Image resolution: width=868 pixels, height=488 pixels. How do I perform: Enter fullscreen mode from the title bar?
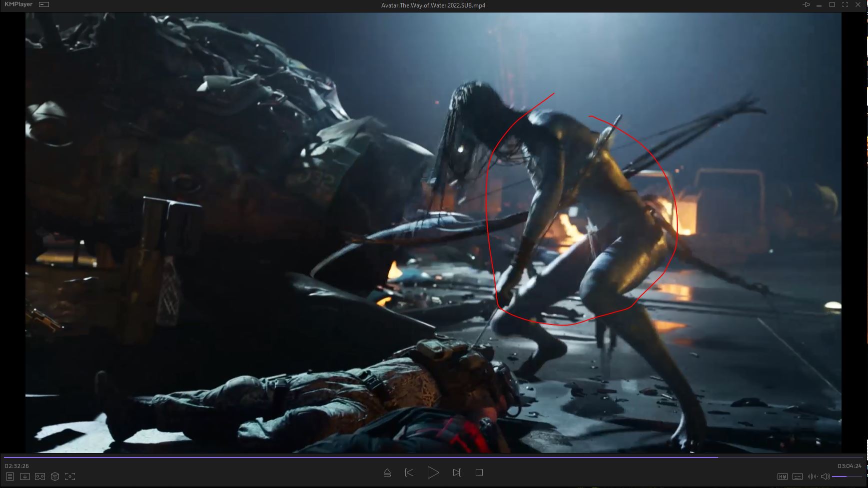pos(845,5)
